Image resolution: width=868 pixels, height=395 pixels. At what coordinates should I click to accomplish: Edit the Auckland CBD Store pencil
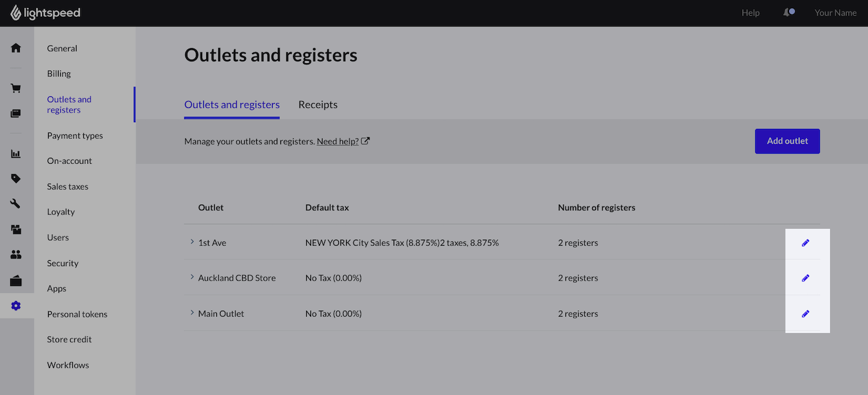coord(805,278)
